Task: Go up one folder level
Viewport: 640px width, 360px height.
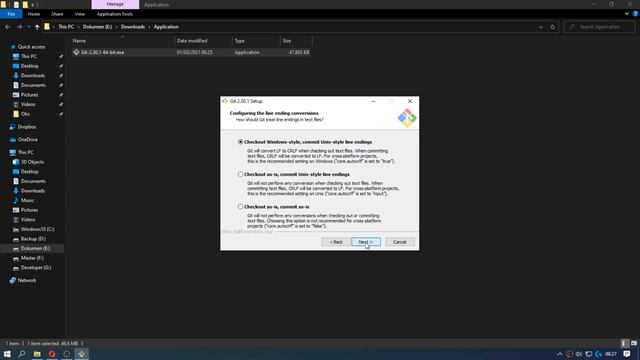Action: pyautogui.click(x=37, y=27)
